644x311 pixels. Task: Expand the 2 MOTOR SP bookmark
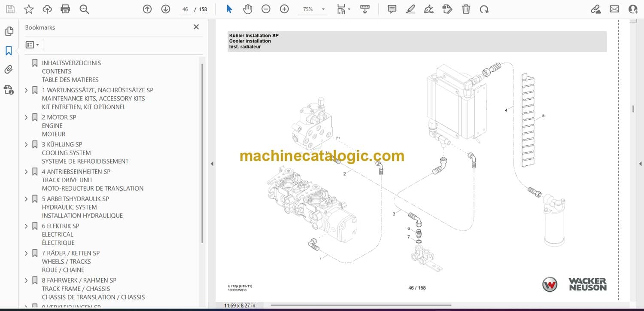(x=26, y=117)
